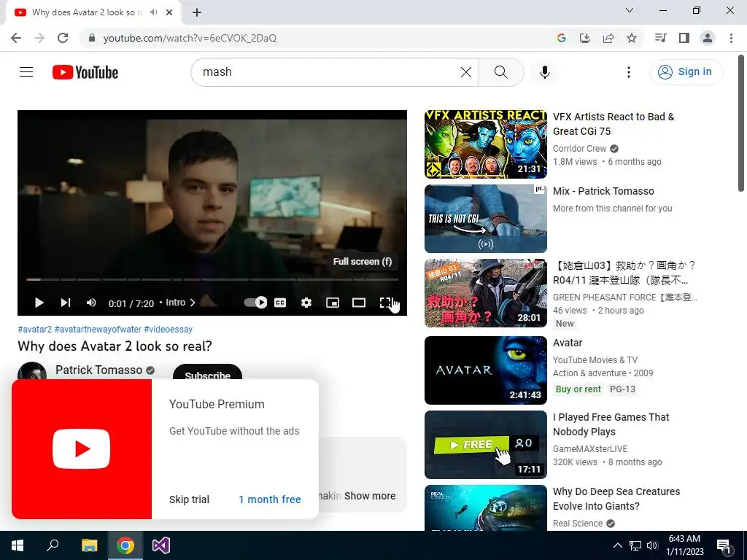
Task: Open a new tab
Action: 197,12
